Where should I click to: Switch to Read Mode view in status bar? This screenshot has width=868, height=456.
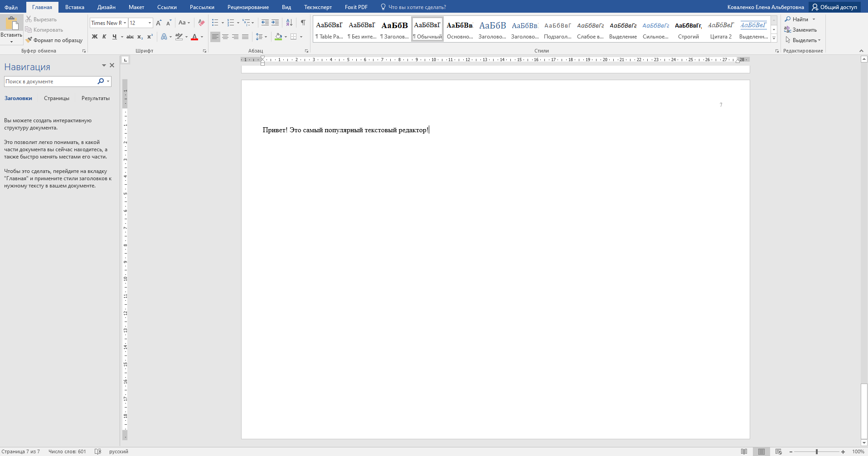pyautogui.click(x=744, y=451)
